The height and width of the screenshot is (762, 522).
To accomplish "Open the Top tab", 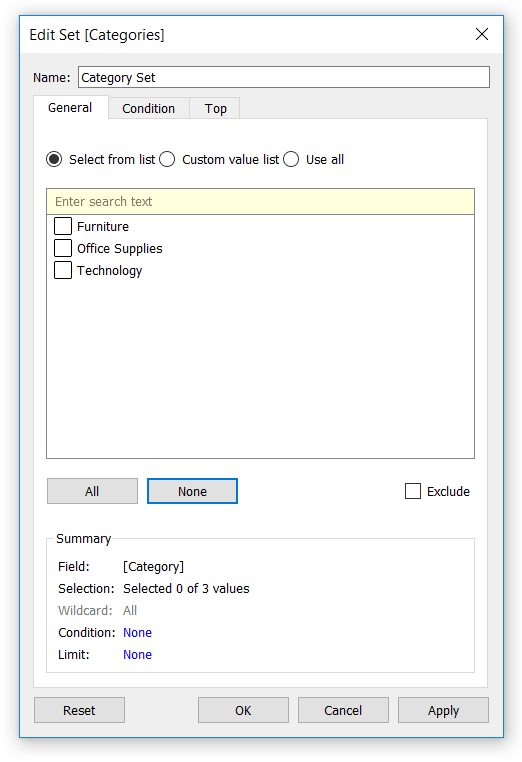I will tap(215, 108).
